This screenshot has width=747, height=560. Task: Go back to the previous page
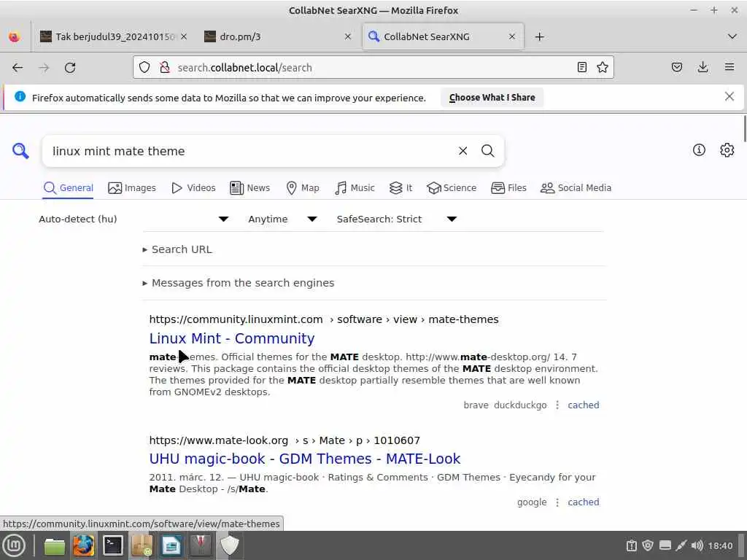(x=18, y=68)
